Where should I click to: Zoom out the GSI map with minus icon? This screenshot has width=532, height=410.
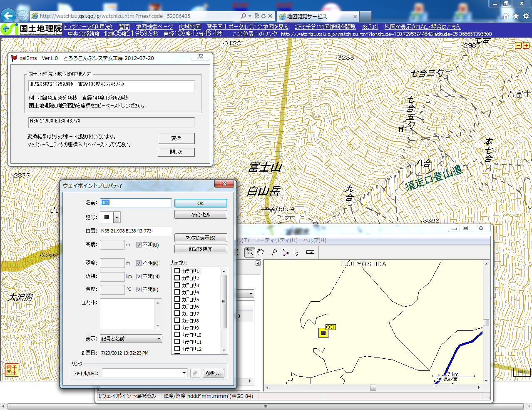(x=518, y=45)
